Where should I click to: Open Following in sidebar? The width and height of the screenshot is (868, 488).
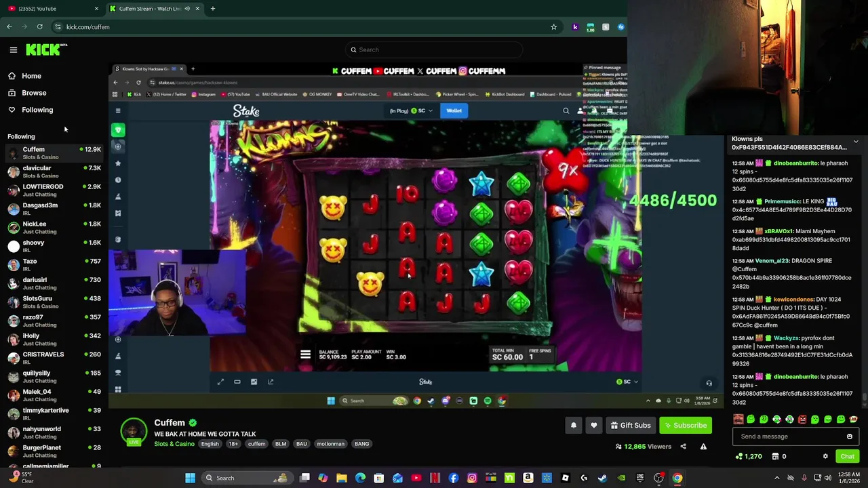(x=37, y=110)
